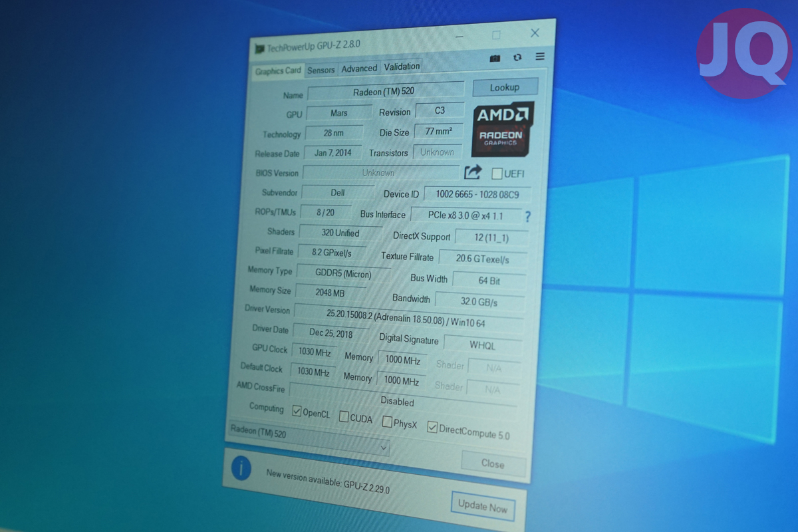Click the Pixel Fillrate field 8.2 GPixel/s

[332, 253]
